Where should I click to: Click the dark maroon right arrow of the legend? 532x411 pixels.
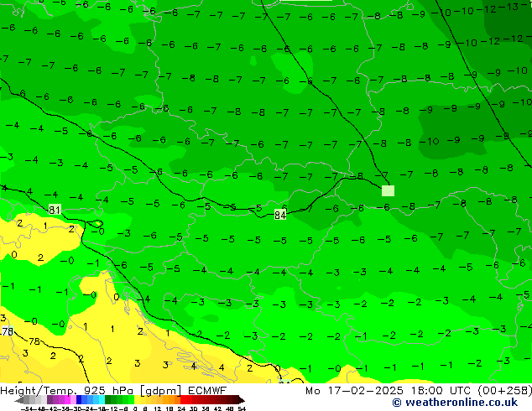(x=242, y=400)
